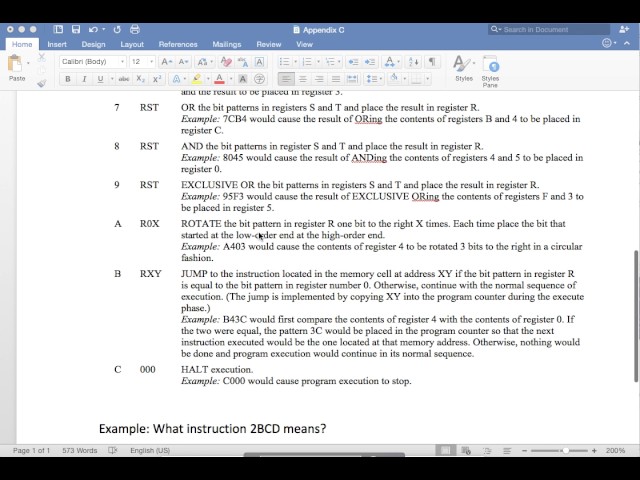Click the vertical scrollbar thumb

pyautogui.click(x=636, y=316)
